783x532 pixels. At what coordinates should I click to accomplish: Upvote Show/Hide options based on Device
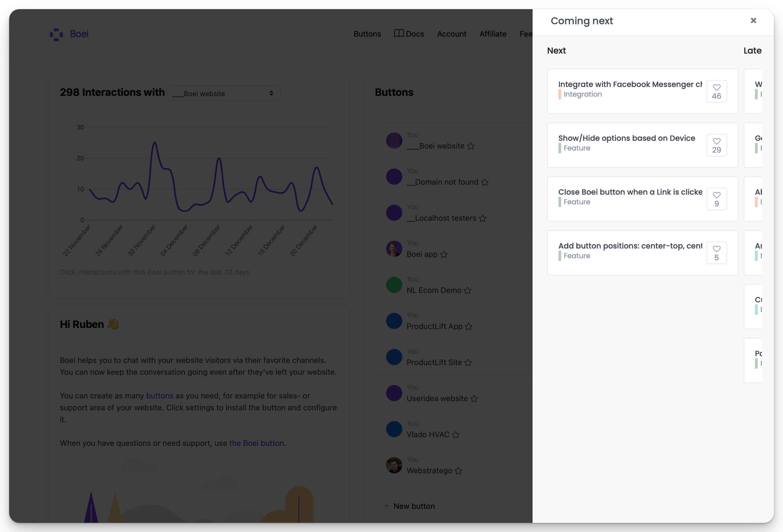tap(716, 145)
